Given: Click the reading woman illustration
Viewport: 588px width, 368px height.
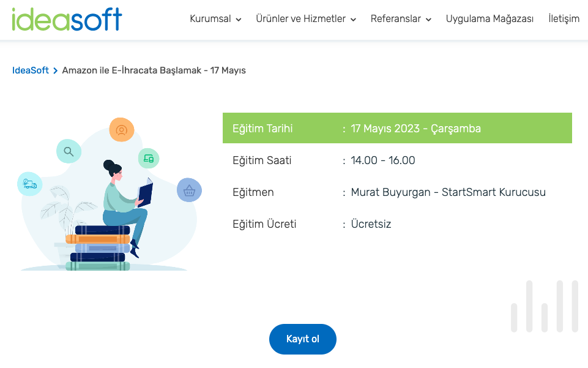Looking at the screenshot, I should 122,208.
